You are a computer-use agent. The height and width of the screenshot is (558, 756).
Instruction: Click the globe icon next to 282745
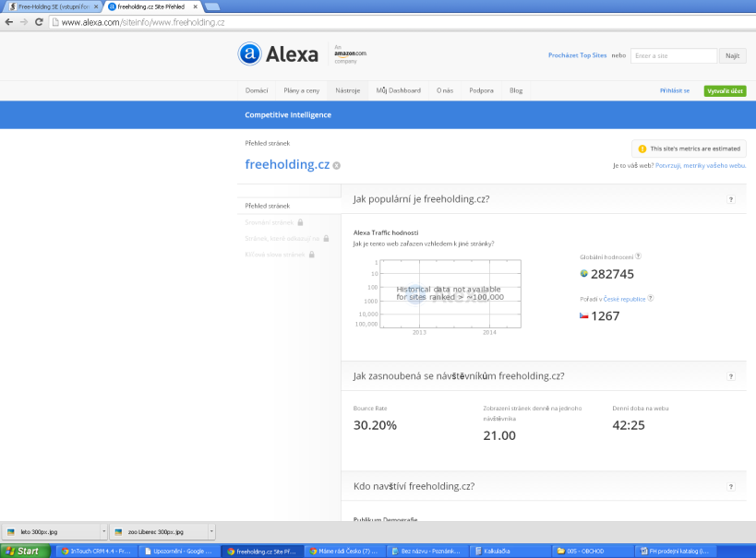click(x=584, y=274)
